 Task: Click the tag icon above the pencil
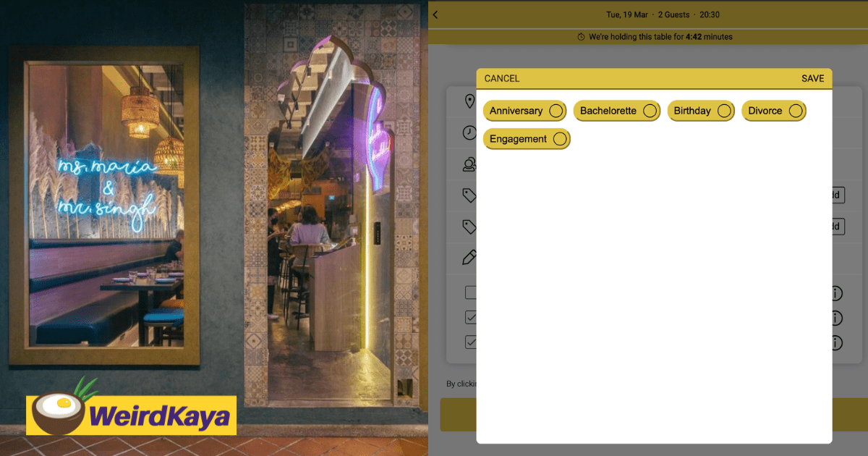pos(469,227)
